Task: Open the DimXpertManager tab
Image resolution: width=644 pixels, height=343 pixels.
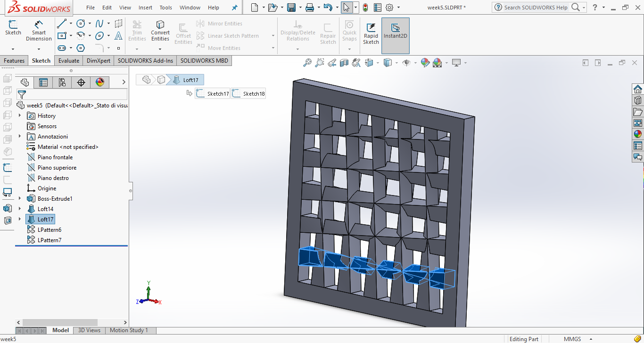Action: pos(81,82)
